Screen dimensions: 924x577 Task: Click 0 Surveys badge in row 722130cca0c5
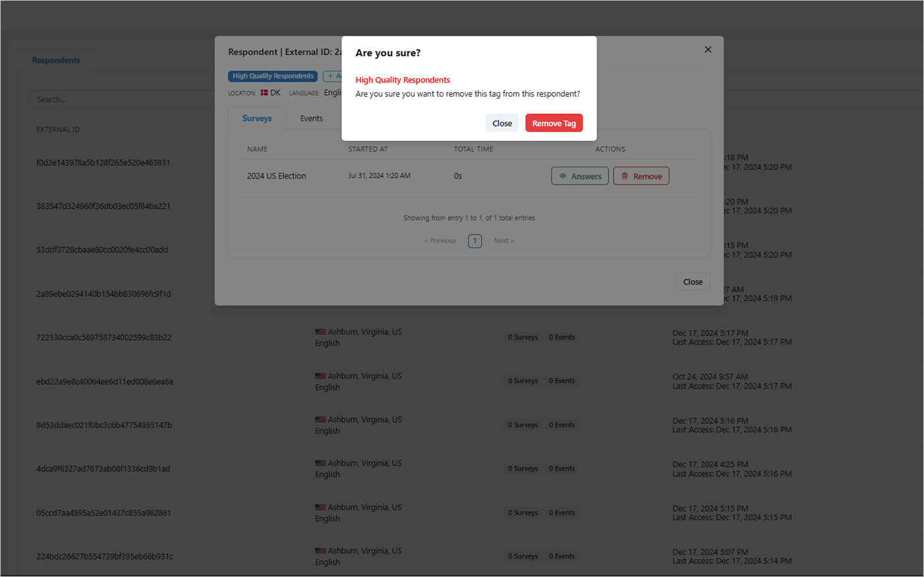523,337
